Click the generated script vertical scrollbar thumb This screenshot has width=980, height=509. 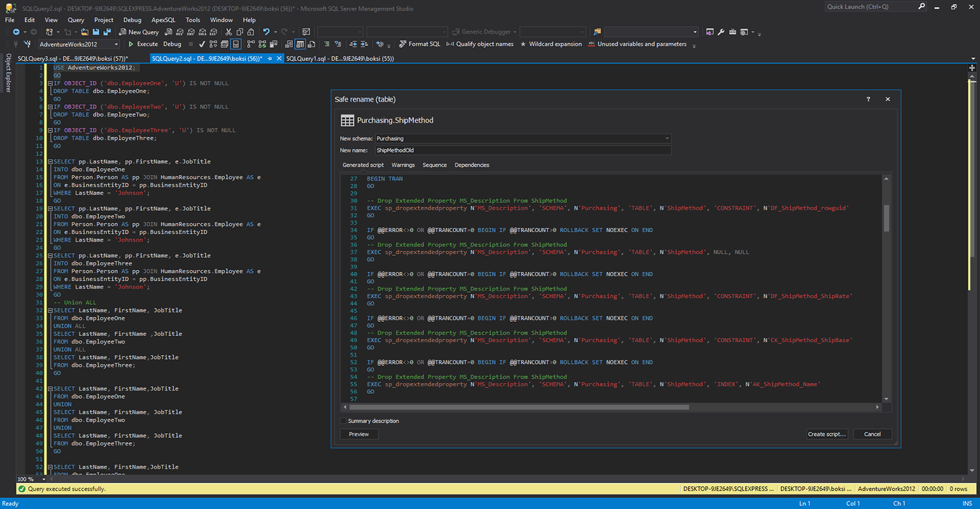[x=886, y=218]
